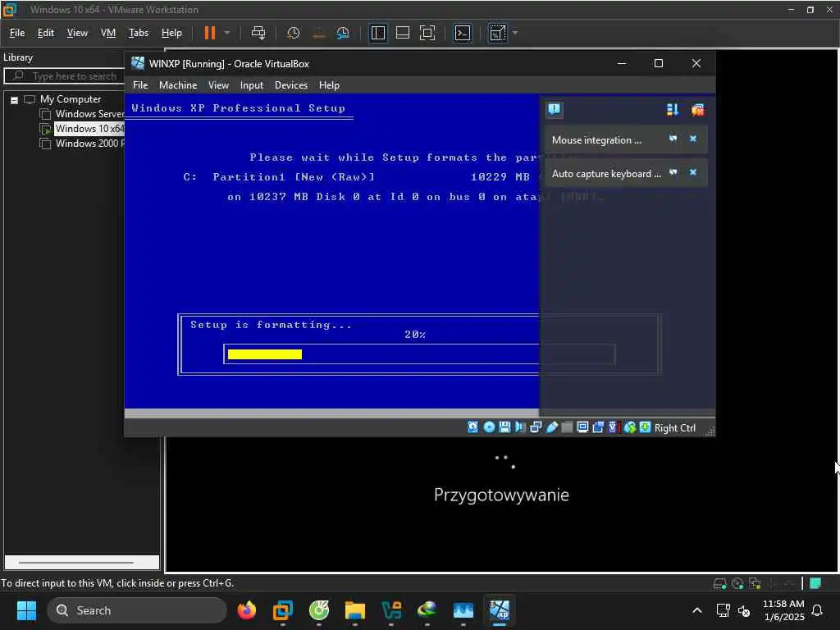Screen dimensions: 840x630
Task: Click the notification sort order icon
Action: point(673,110)
